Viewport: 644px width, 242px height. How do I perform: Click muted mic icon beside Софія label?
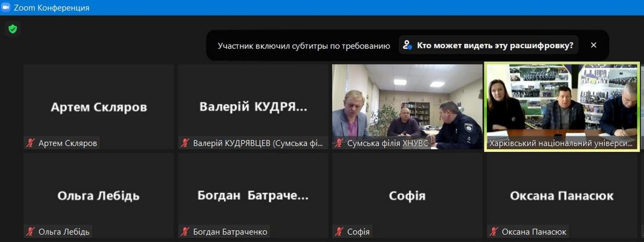point(340,232)
